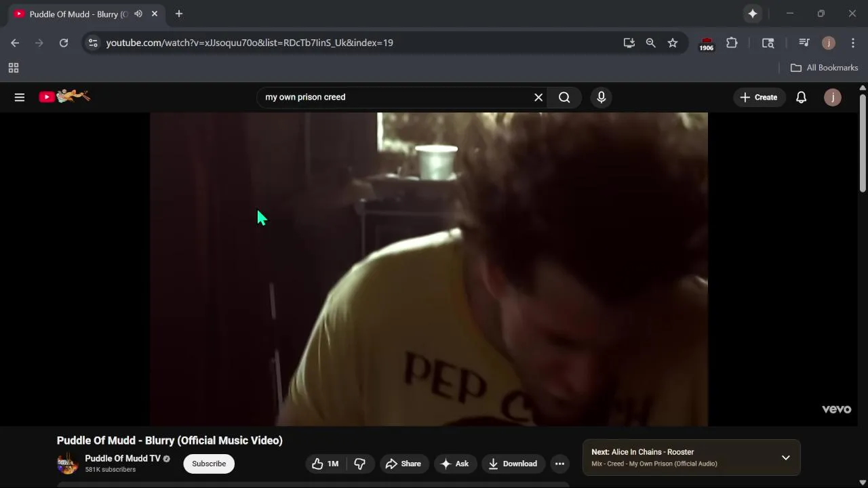Screen dimensions: 868x488
Task: Expand the Mix playlist panel chevron
Action: point(785,457)
